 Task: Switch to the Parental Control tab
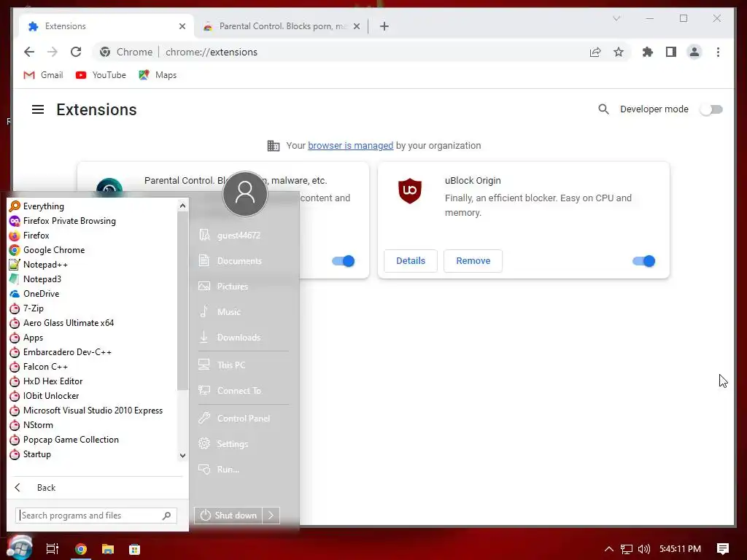pyautogui.click(x=281, y=26)
